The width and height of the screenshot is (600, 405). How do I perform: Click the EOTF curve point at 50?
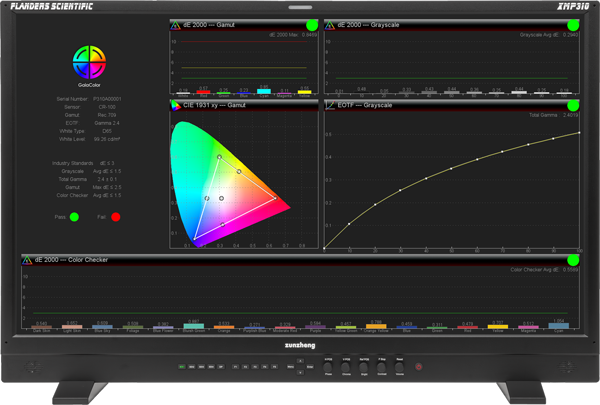(x=451, y=168)
